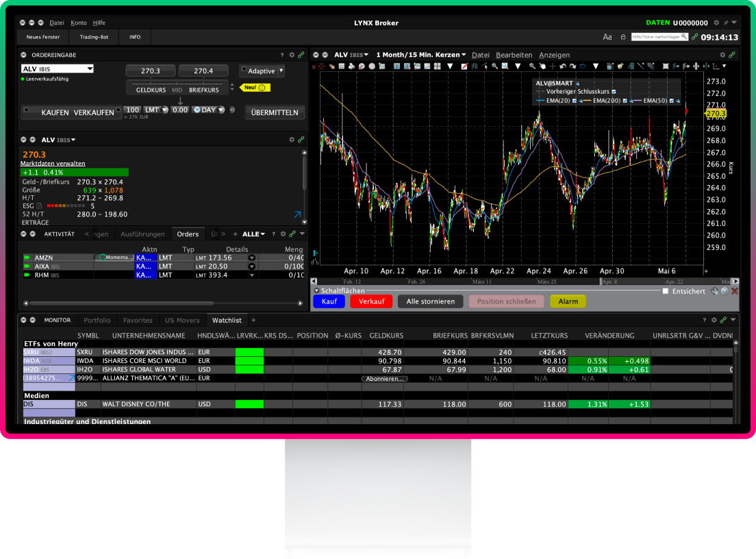The height and width of the screenshot is (559, 756).
Task: Click the ticker search input field
Action: 659,37
